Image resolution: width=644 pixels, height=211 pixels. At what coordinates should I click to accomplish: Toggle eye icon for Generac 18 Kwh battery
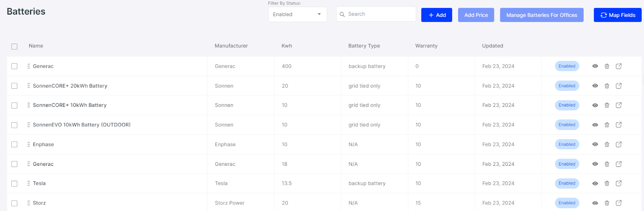595,164
